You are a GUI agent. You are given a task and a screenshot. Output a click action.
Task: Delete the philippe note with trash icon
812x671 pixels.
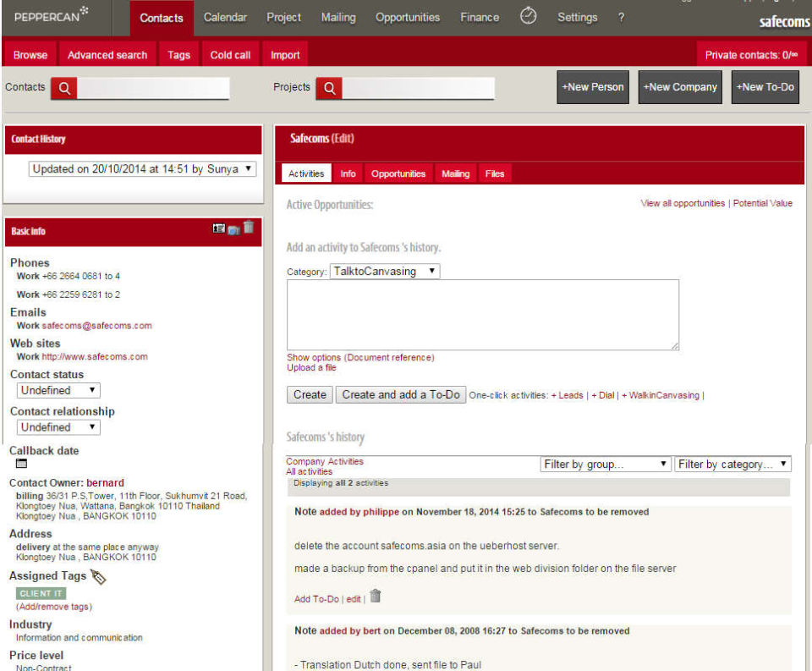(x=376, y=597)
